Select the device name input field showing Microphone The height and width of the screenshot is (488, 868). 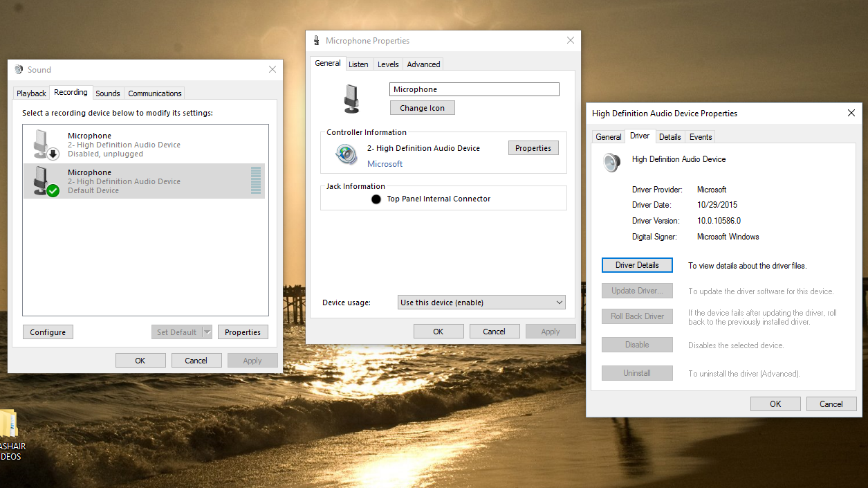click(474, 89)
